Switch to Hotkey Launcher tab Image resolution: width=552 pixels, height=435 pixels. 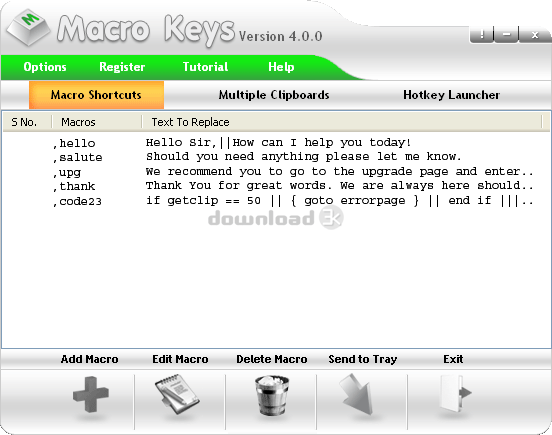coord(451,95)
